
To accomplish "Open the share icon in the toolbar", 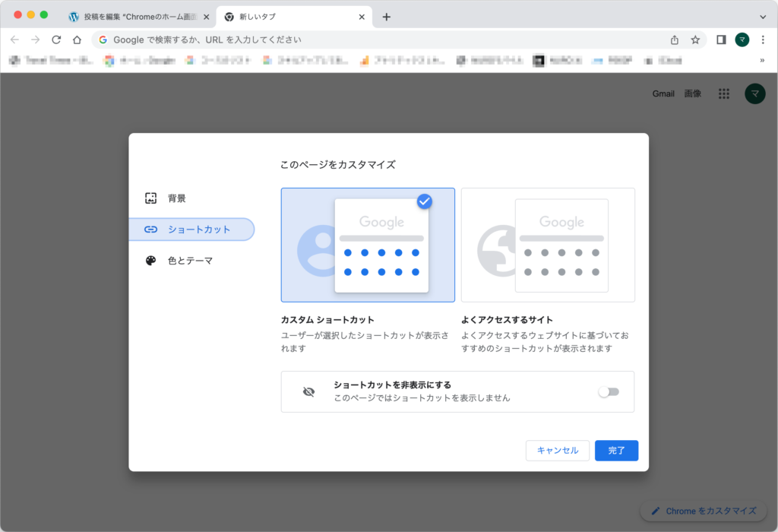I will coord(674,40).
